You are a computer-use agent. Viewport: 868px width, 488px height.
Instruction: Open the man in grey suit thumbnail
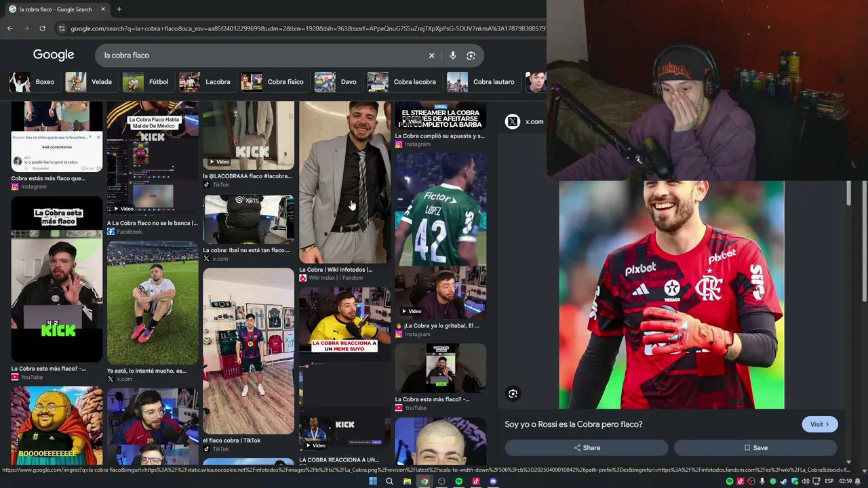(x=344, y=182)
